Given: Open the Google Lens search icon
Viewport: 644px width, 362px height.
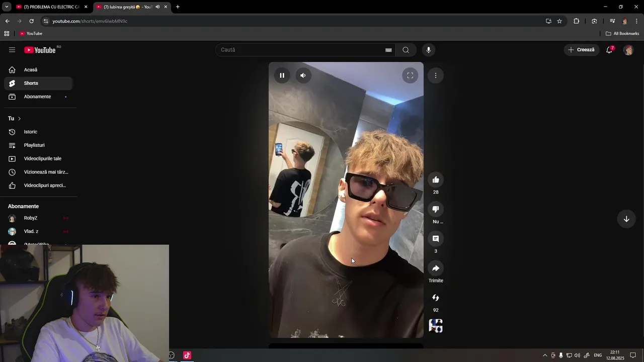Looking at the screenshot, I should [594, 21].
